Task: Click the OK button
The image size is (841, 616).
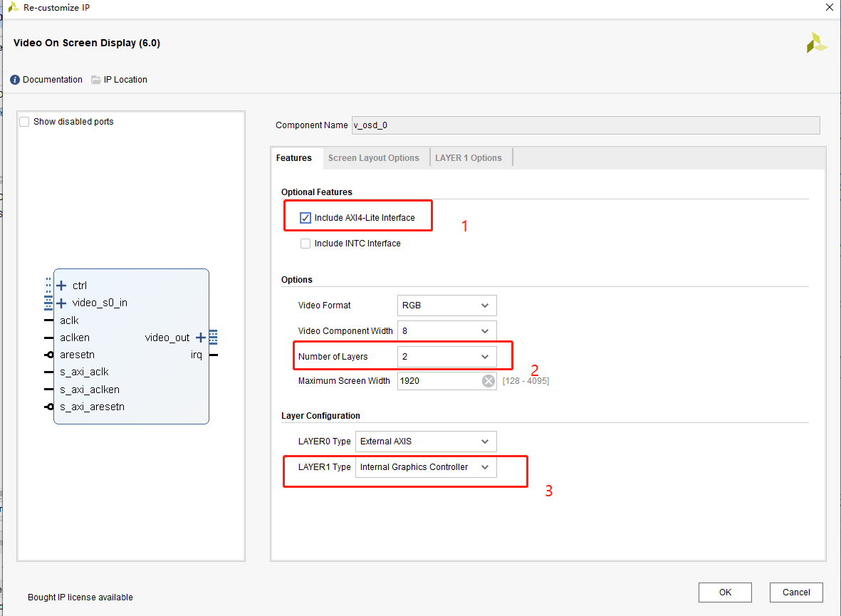Action: pos(725,592)
